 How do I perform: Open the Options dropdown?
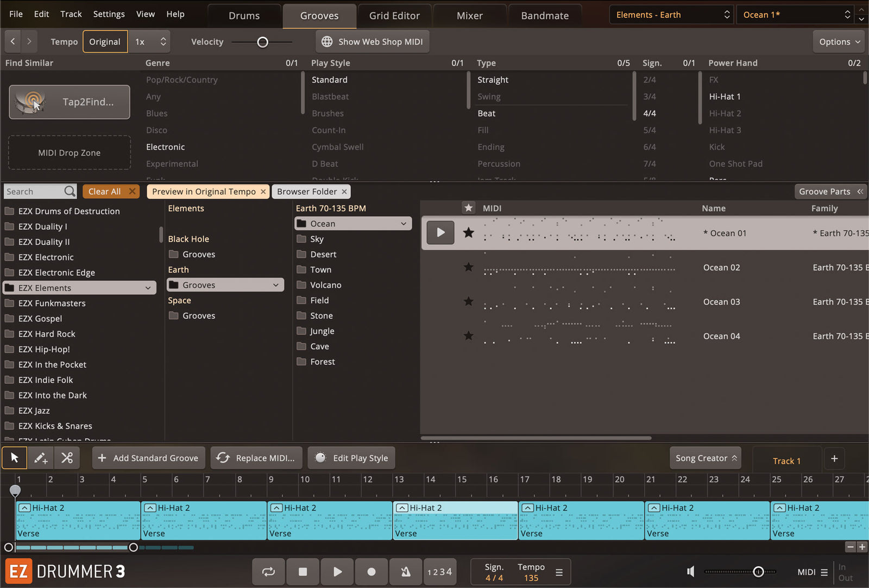click(839, 42)
